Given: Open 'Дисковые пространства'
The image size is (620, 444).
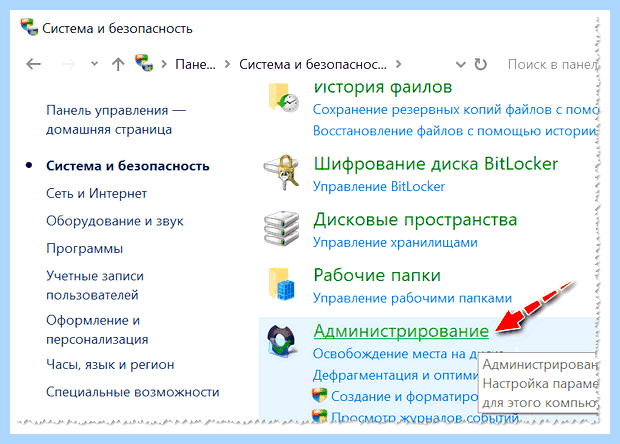Looking at the screenshot, I should (415, 220).
